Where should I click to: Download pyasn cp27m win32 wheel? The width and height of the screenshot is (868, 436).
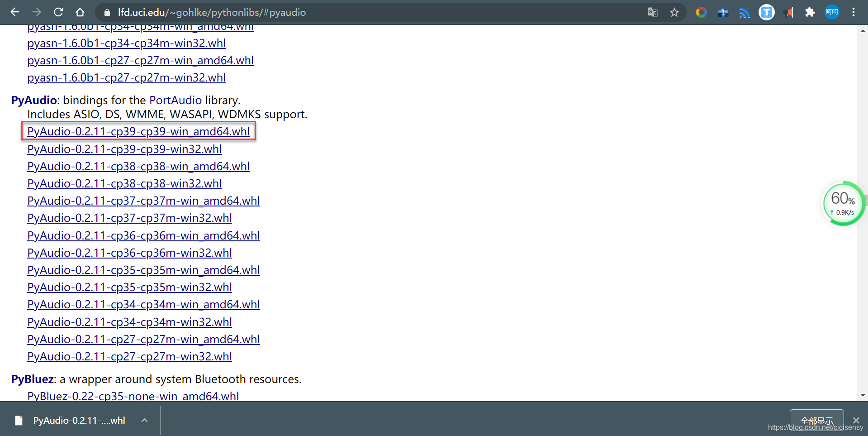click(x=127, y=77)
